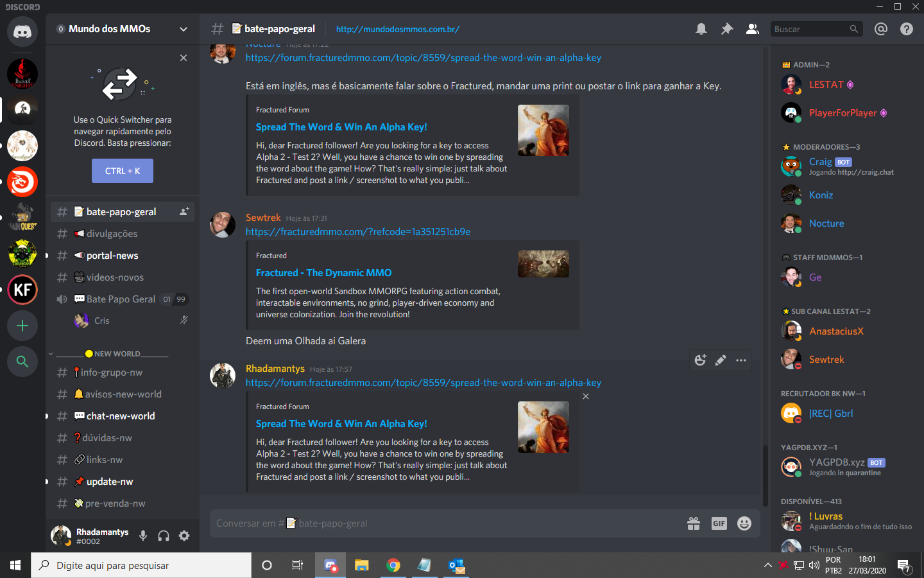
Task: Open the KF server icon
Action: 22,290
